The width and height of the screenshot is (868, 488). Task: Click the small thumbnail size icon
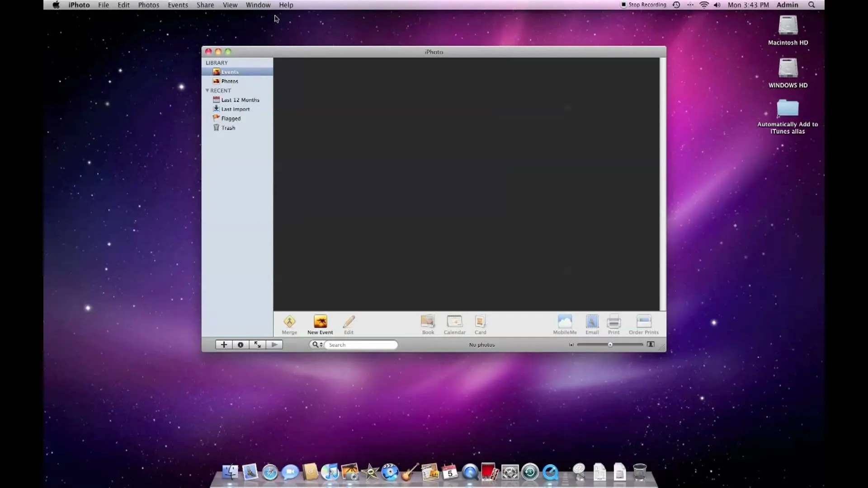coord(571,345)
